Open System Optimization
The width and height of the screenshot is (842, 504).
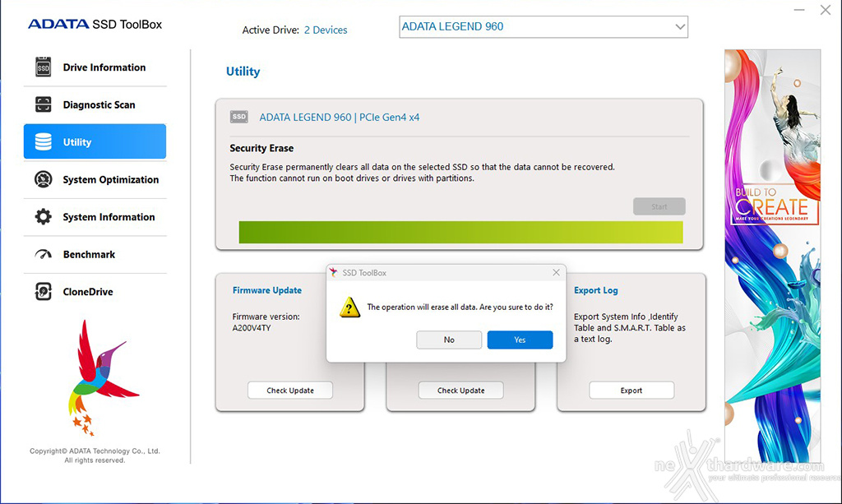click(95, 179)
